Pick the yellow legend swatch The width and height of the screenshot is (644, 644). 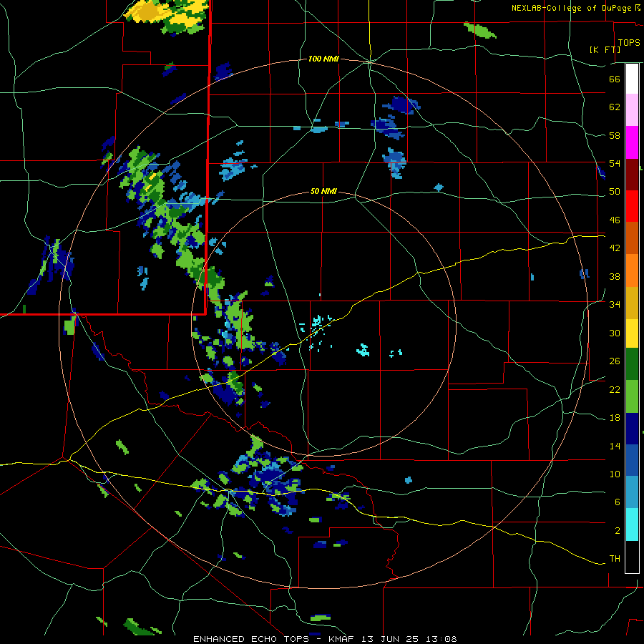point(632,333)
